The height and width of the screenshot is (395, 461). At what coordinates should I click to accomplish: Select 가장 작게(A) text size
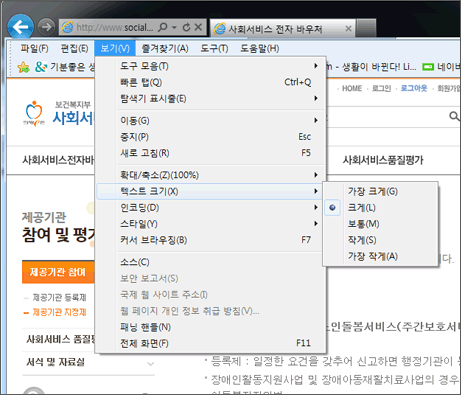point(380,256)
